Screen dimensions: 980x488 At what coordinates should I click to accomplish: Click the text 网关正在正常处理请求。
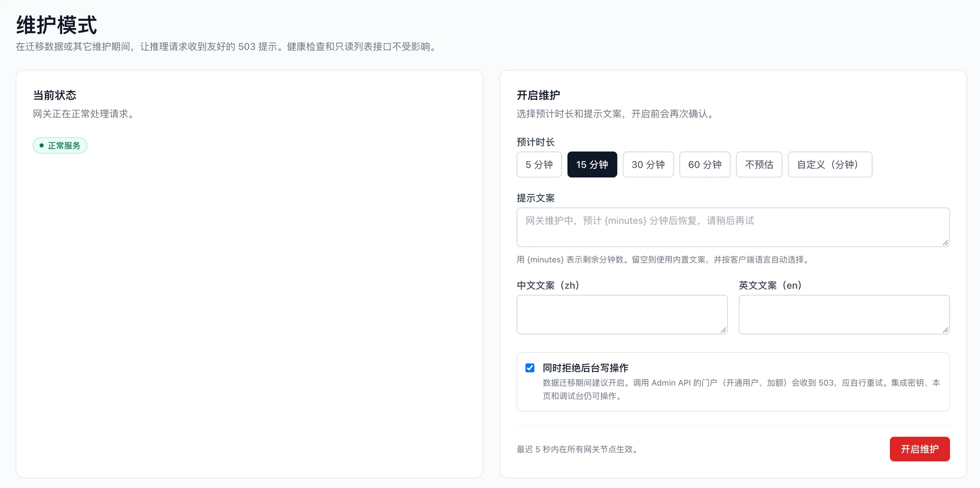coord(83,114)
